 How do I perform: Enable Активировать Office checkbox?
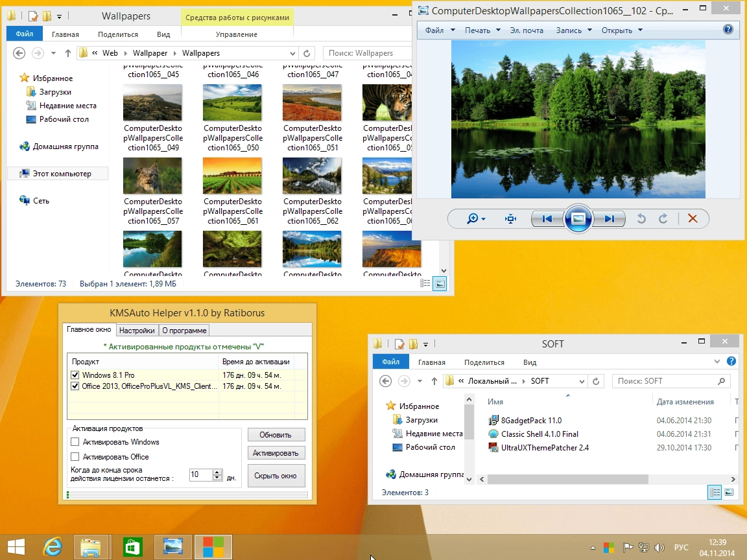(75, 457)
